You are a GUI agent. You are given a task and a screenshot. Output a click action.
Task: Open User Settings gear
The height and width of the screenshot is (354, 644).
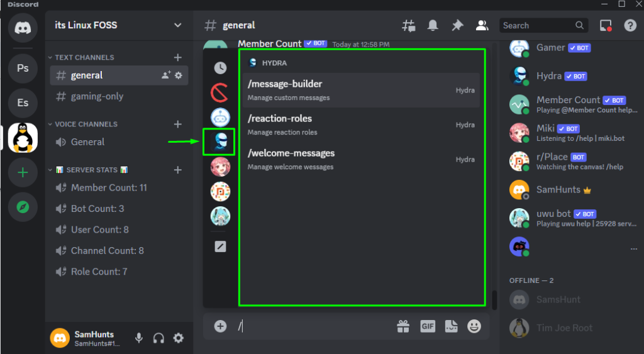pyautogui.click(x=178, y=338)
